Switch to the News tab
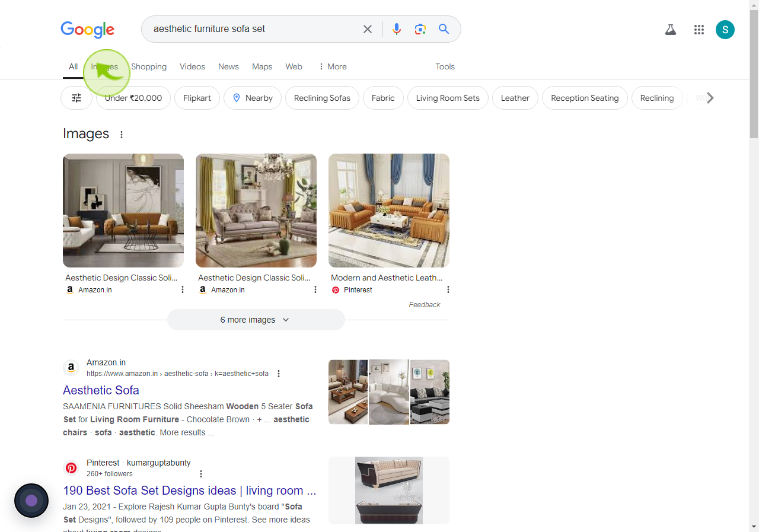 pos(228,66)
